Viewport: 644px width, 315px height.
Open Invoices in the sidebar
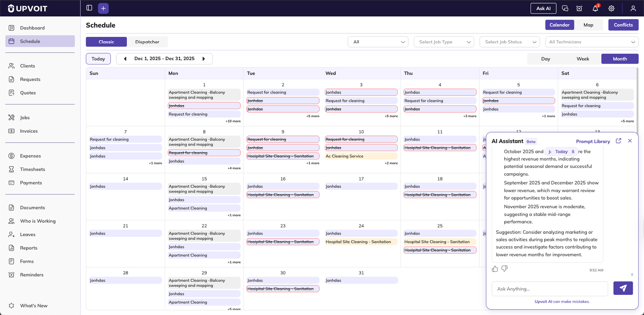point(29,131)
